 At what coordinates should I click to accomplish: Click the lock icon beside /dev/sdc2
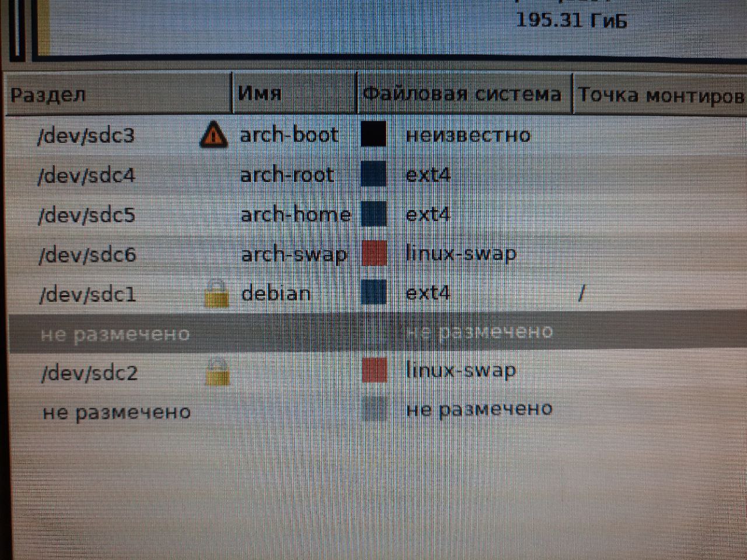point(217,372)
